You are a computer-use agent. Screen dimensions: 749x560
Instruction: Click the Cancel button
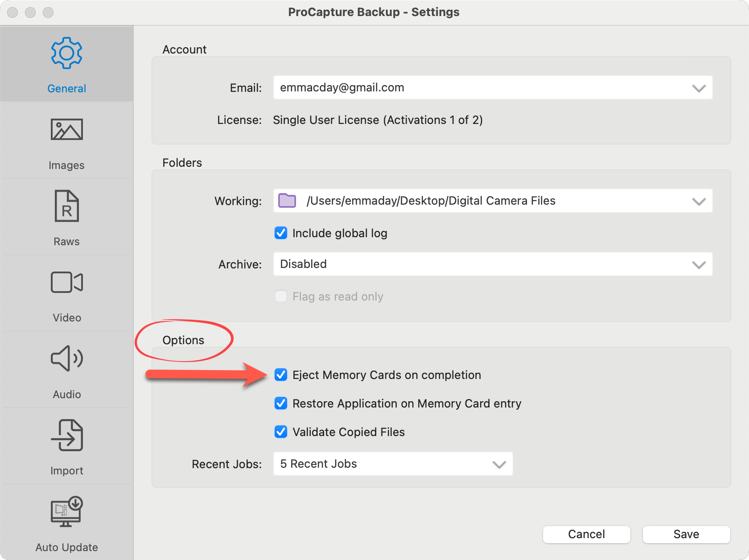click(586, 534)
